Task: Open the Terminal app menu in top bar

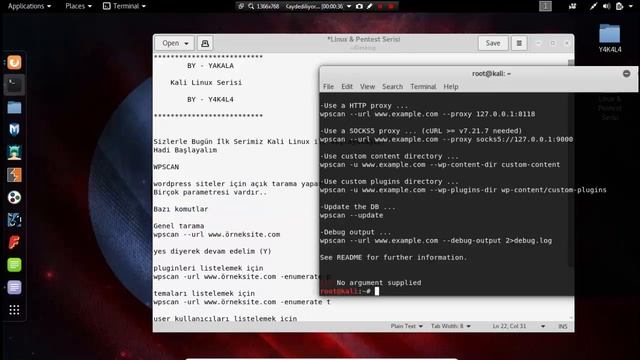Action: click(x=124, y=6)
